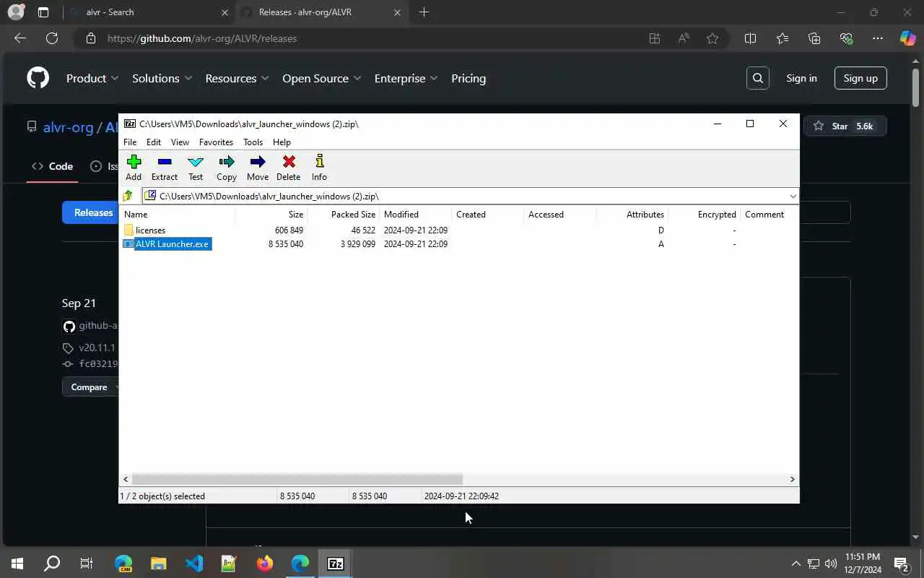Screen dimensions: 924x578
Task: Open the Edit menu in 7-Zip
Action: (x=154, y=142)
